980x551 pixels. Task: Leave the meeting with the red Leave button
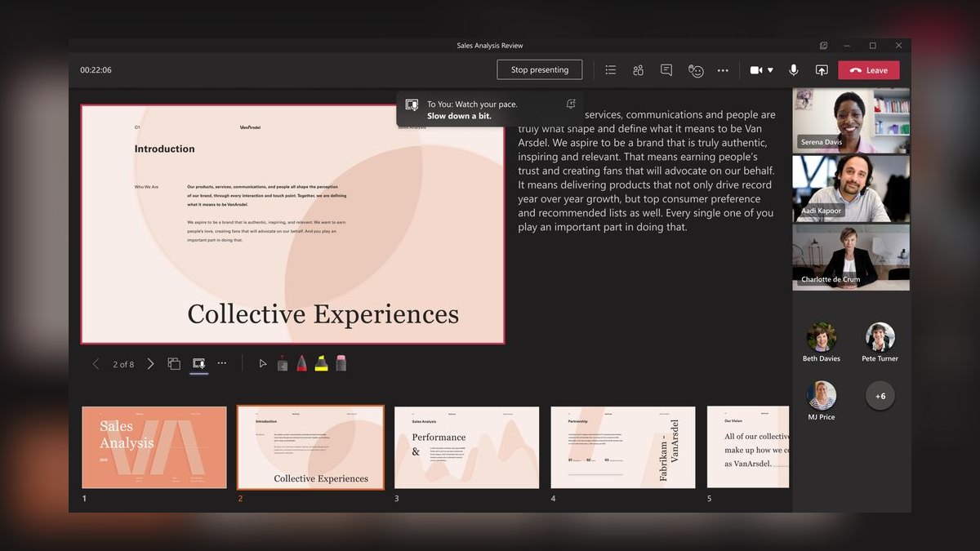pos(869,70)
